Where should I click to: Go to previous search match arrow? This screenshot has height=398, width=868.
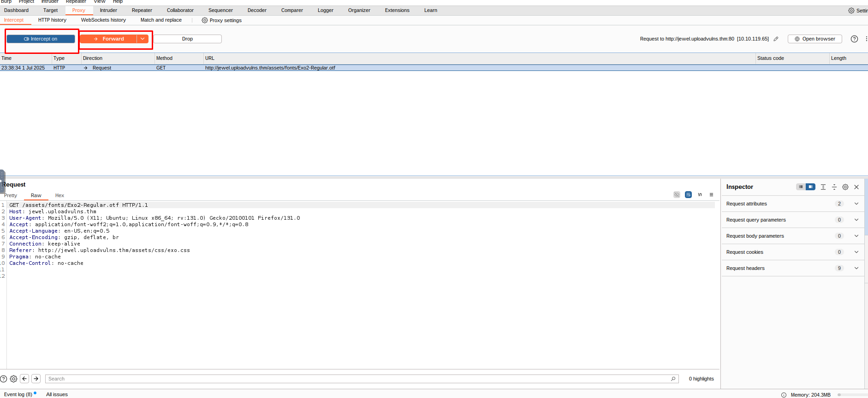24,379
